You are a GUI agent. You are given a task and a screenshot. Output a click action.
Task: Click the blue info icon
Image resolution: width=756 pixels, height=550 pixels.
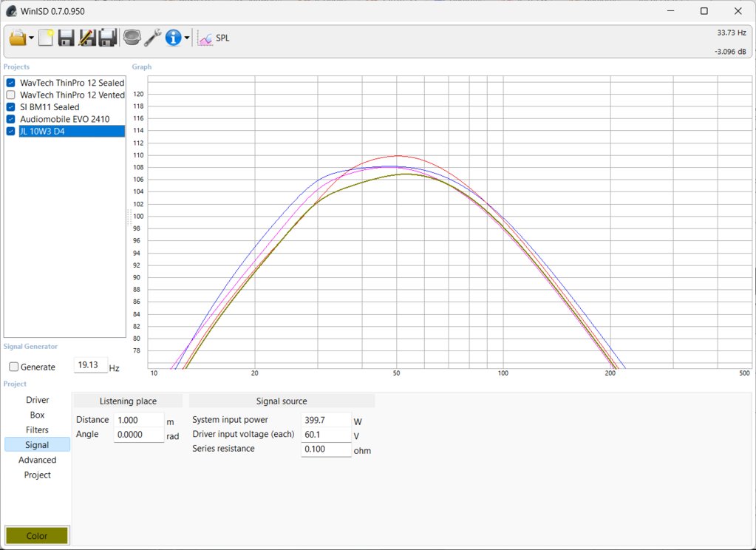(173, 38)
